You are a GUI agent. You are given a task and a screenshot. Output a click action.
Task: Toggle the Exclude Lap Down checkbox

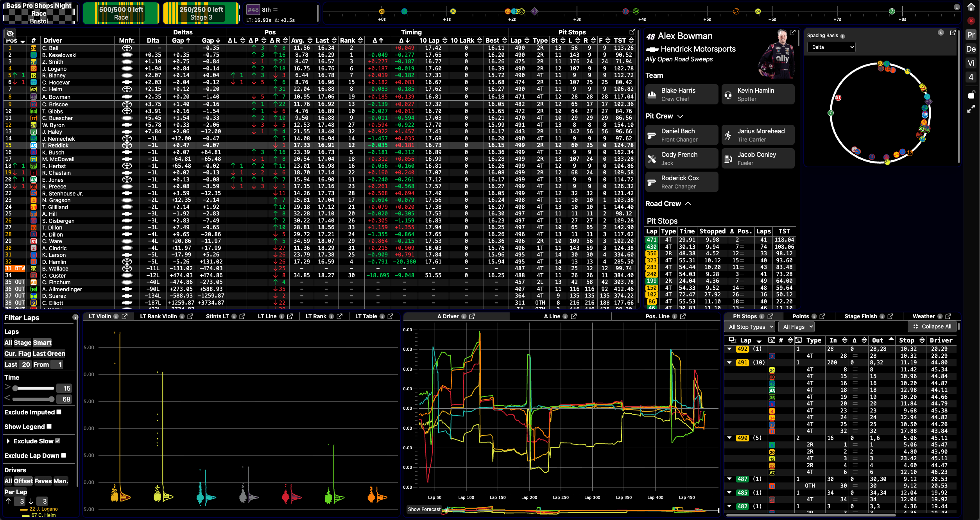click(x=64, y=455)
